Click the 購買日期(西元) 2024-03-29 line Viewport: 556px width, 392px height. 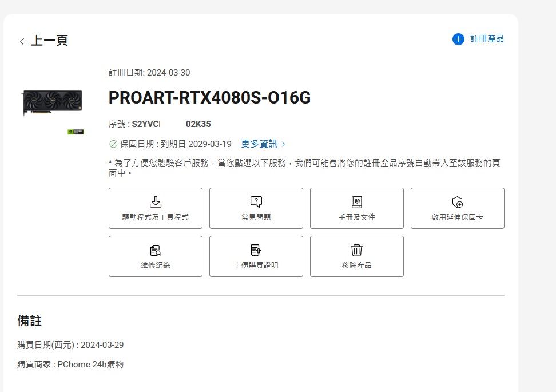(x=70, y=345)
